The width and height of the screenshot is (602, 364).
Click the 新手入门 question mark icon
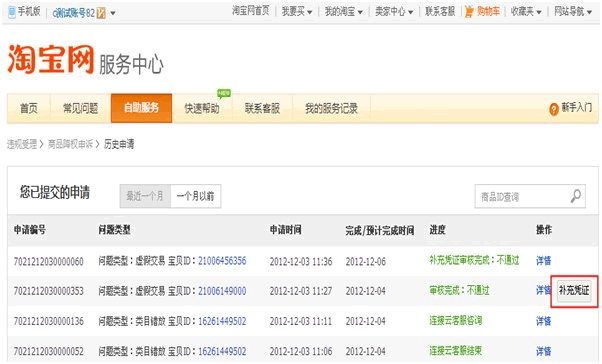554,109
